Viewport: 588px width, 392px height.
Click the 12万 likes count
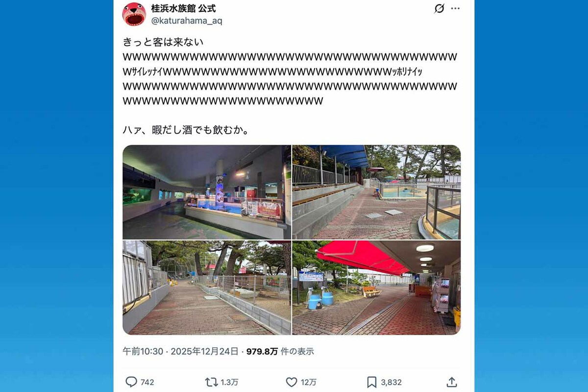[309, 383]
